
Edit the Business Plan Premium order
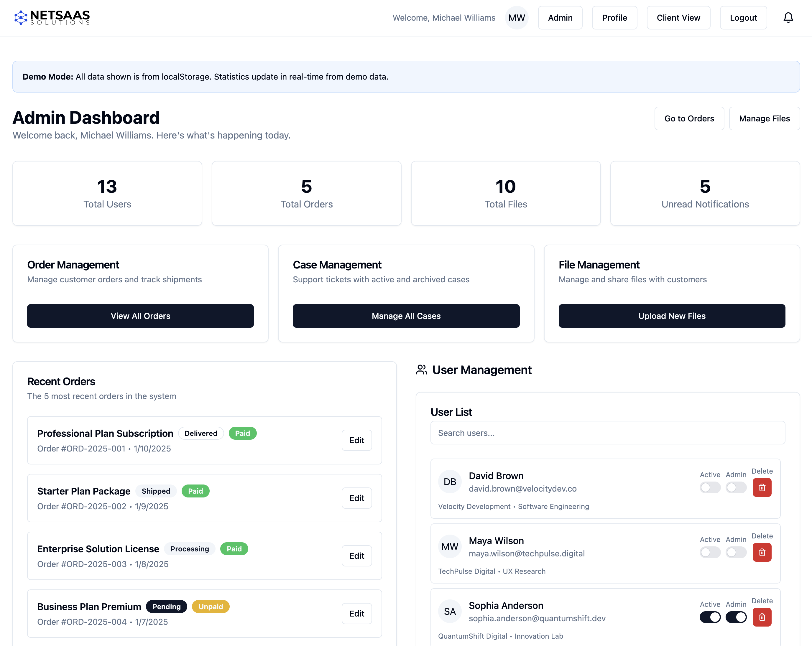click(356, 613)
